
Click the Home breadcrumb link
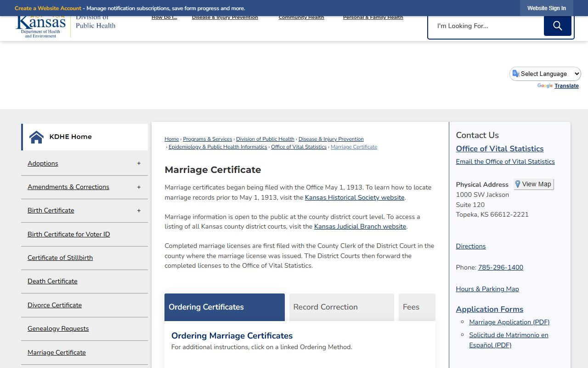point(172,139)
